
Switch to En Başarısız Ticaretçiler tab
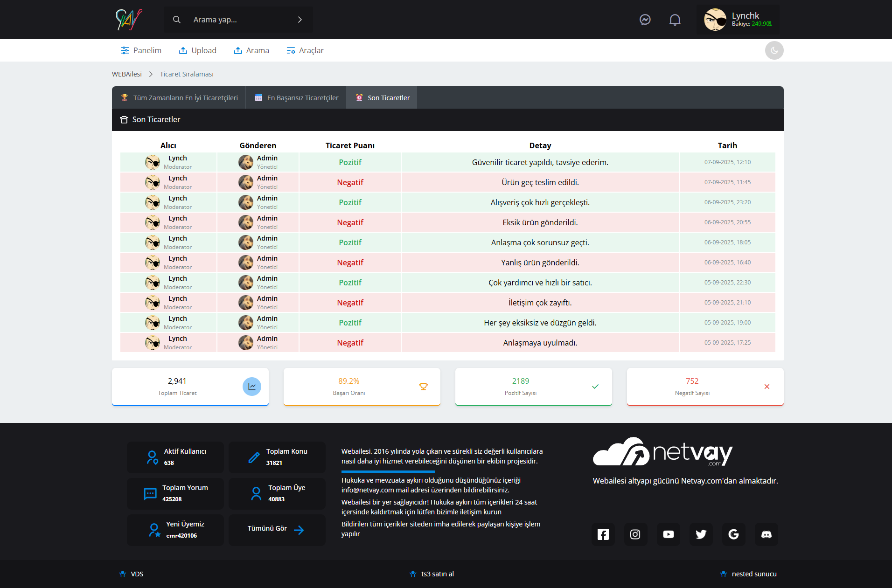coord(296,97)
